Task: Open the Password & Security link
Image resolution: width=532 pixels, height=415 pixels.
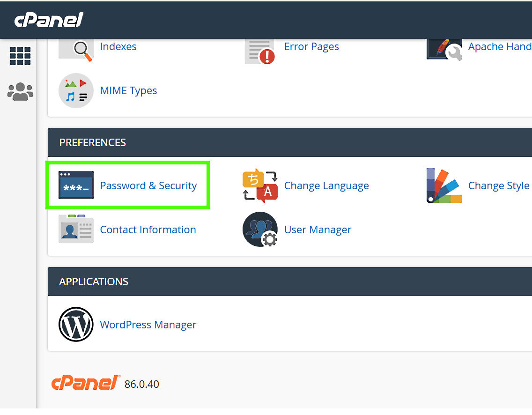Action: tap(148, 185)
